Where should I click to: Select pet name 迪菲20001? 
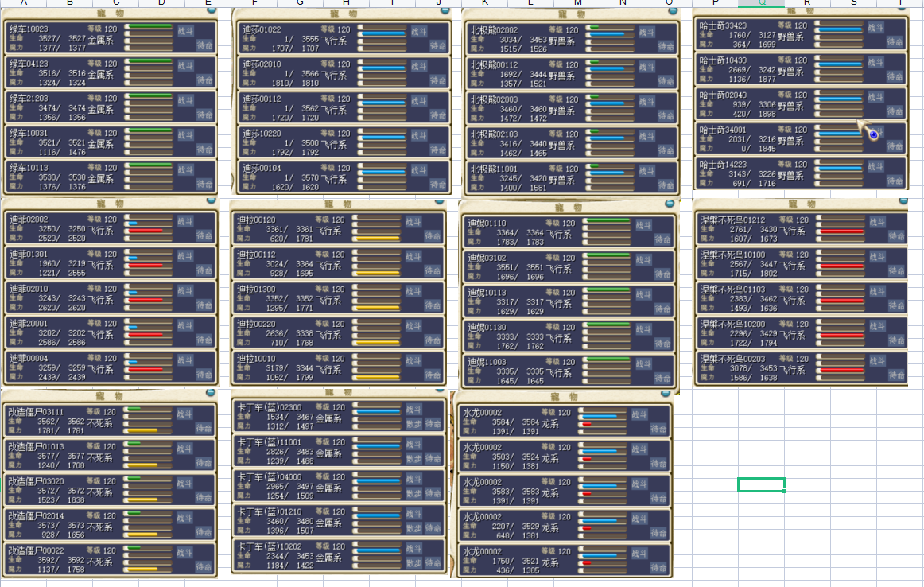[29, 324]
